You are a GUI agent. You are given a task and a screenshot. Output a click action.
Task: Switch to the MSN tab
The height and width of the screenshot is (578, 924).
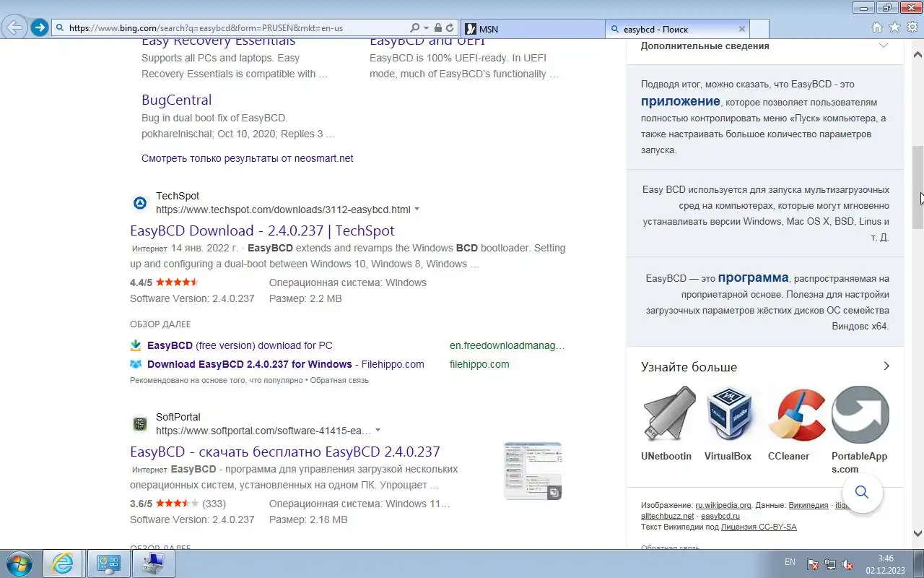click(533, 29)
